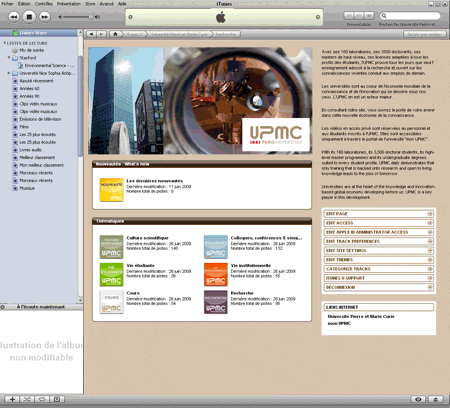The width and height of the screenshot is (450, 408).
Task: Open the Recherche collection icon
Action: pos(216,302)
